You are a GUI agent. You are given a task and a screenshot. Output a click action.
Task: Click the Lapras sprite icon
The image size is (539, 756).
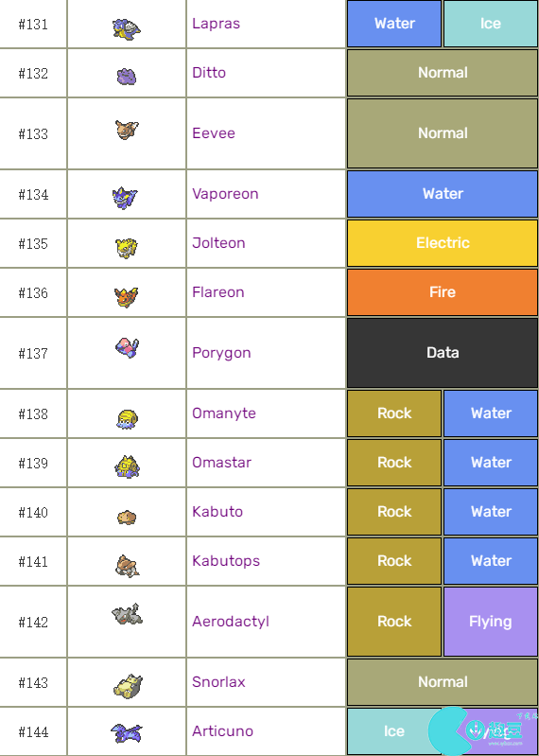(x=127, y=29)
